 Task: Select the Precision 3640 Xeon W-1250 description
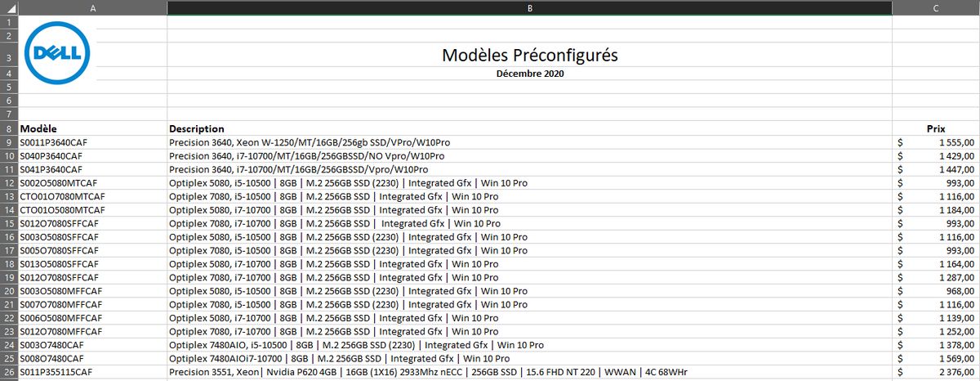tap(310, 142)
